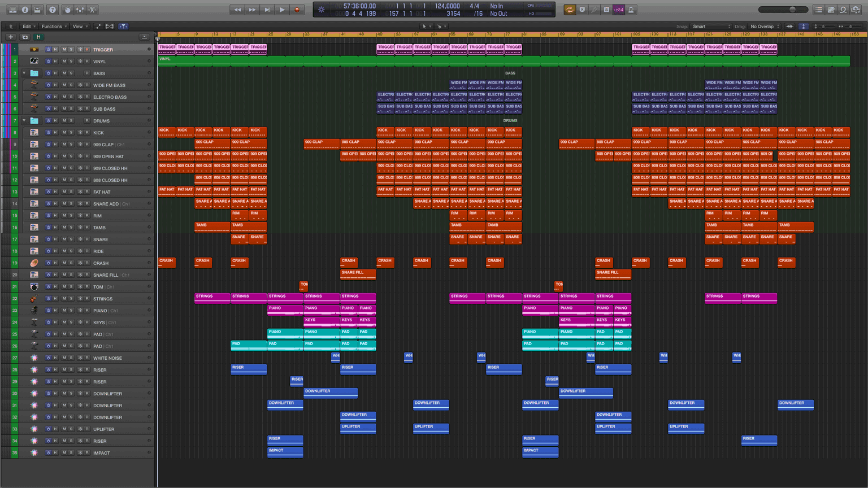
Task: Open the List Editors panel
Action: point(818,9)
